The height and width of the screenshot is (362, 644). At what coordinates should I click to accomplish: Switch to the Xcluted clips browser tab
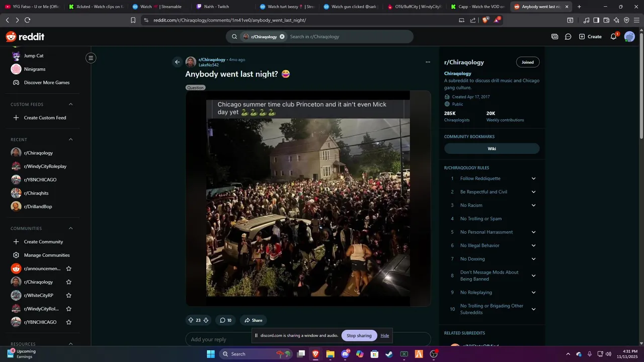[x=96, y=7]
